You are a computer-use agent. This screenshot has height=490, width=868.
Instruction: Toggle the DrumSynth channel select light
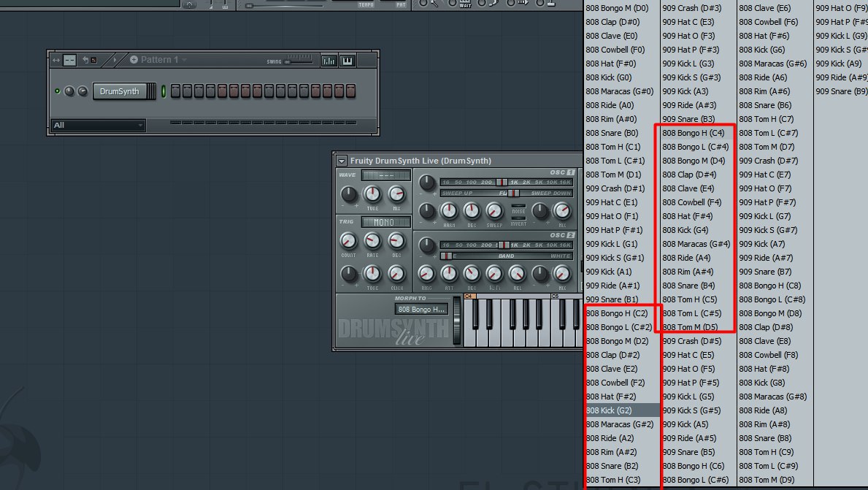(164, 91)
